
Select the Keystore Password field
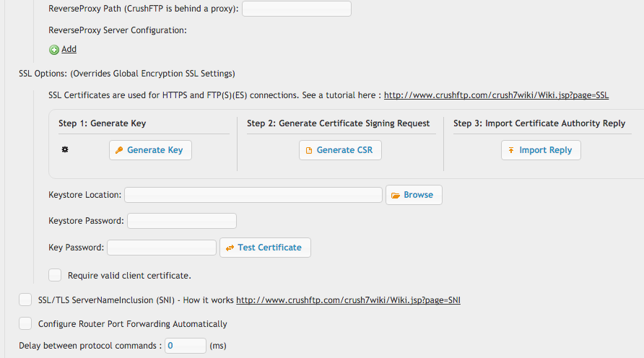[x=182, y=221]
